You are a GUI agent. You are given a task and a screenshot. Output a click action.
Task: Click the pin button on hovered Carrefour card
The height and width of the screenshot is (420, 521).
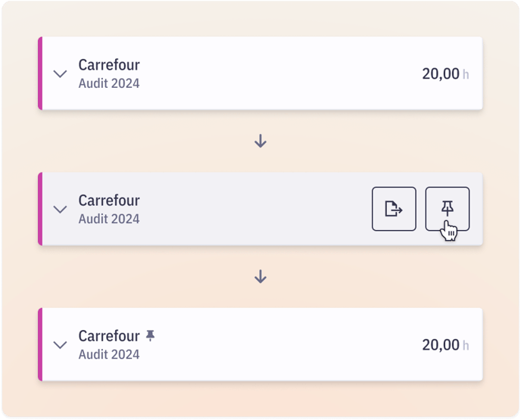point(448,209)
